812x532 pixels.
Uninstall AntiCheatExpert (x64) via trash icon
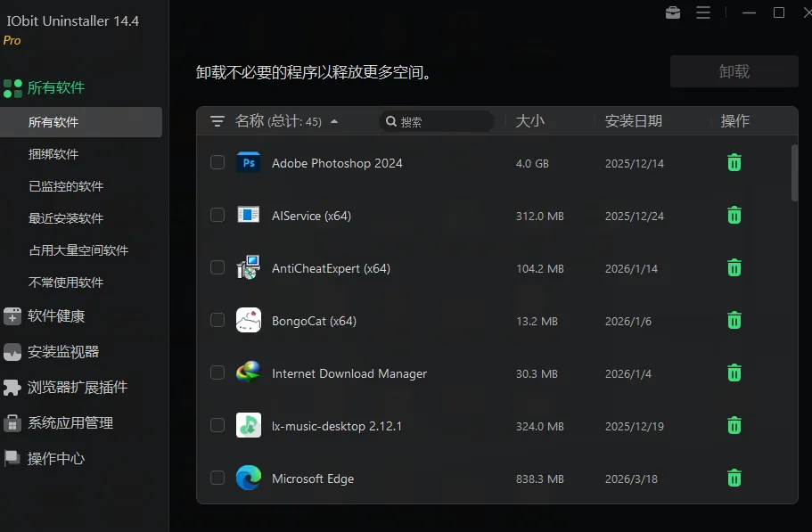click(734, 268)
